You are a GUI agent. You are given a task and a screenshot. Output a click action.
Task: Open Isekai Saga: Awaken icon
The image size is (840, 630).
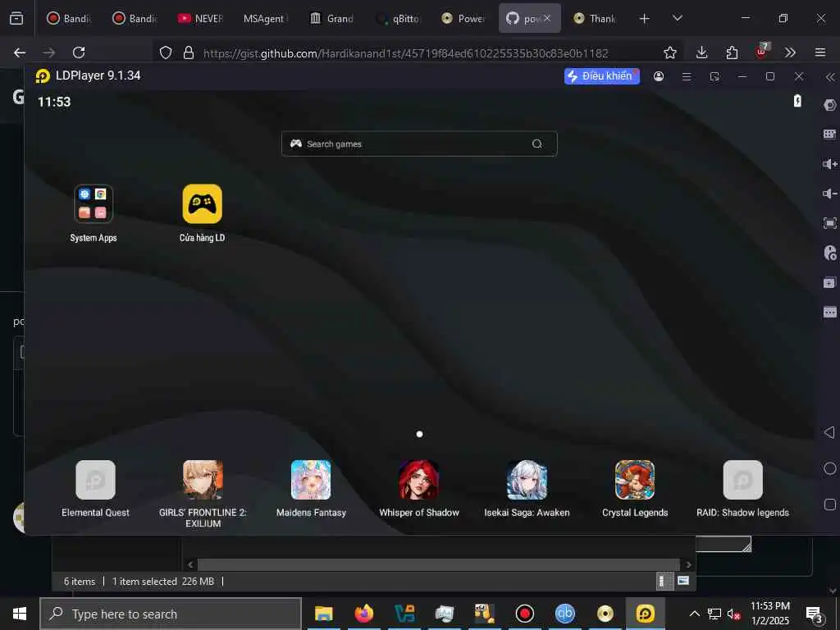(x=527, y=480)
